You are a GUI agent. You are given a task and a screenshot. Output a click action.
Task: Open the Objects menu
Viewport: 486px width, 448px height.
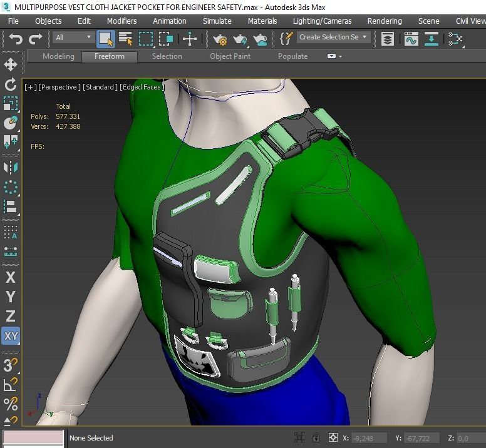pyautogui.click(x=48, y=21)
